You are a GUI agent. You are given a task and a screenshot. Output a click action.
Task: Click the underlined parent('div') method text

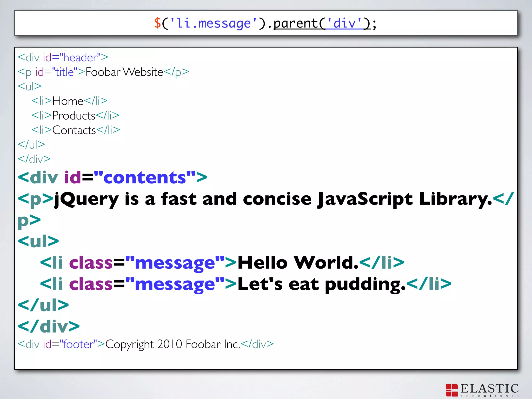tap(322, 23)
